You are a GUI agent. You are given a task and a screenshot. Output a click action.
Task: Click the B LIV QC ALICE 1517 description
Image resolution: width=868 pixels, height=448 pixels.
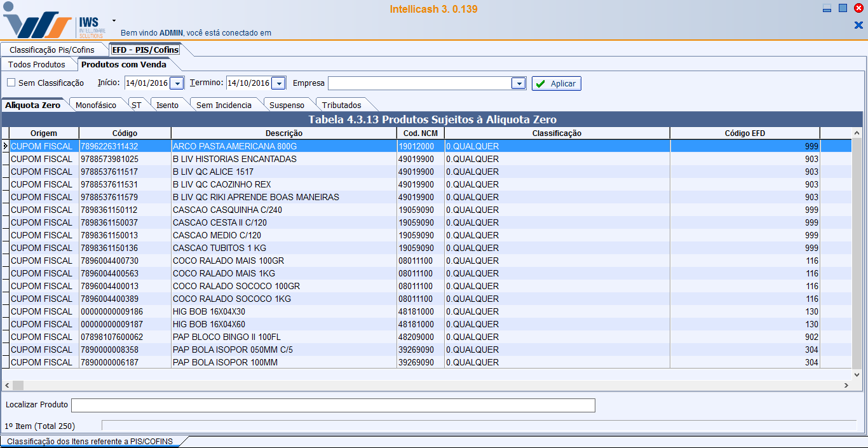(x=213, y=172)
